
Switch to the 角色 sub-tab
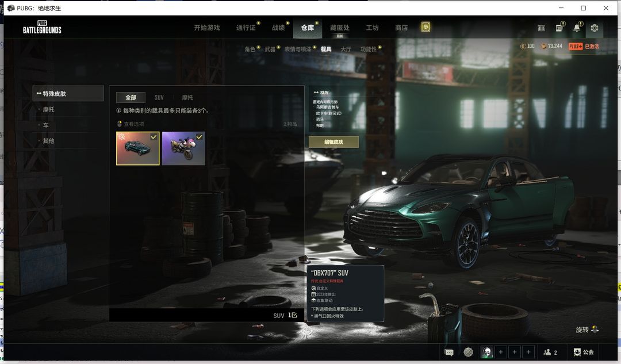tap(250, 49)
